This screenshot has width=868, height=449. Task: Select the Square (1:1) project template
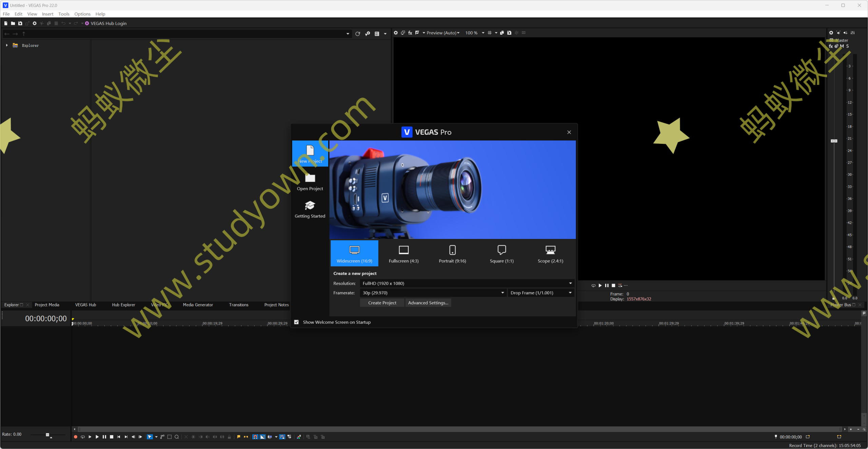[501, 253]
